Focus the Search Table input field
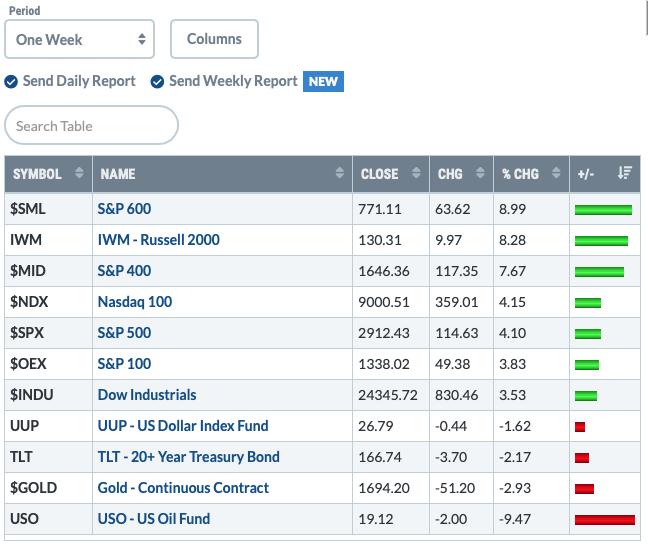 click(91, 126)
